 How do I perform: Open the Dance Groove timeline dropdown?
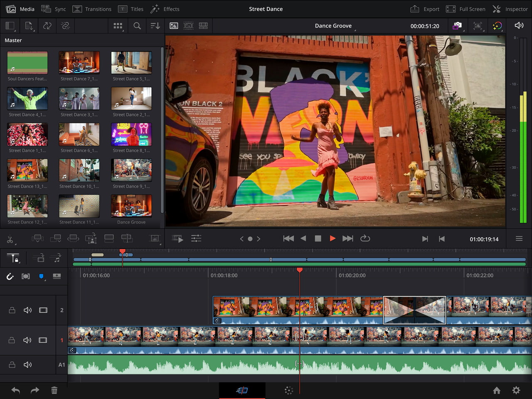(x=334, y=25)
